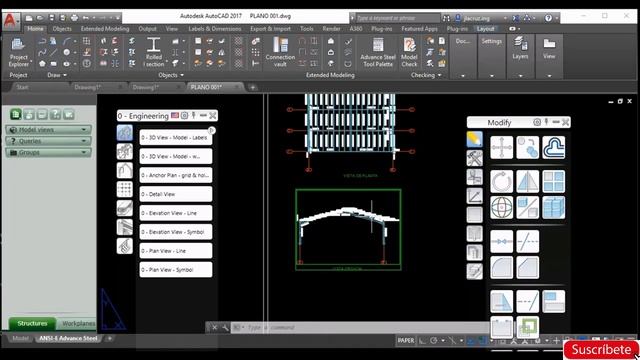Screen dimensions: 640x360
Task: Expand the Doc panel arrow
Action: 462,76
